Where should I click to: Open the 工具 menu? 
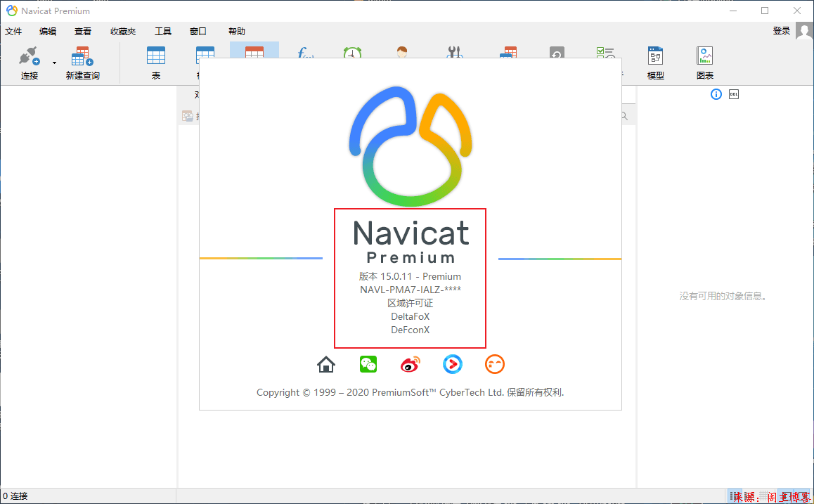(163, 32)
